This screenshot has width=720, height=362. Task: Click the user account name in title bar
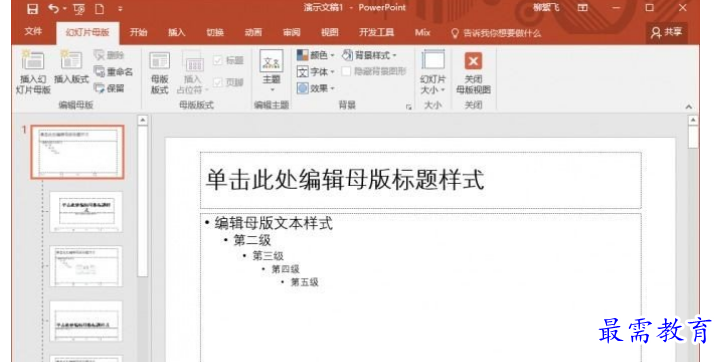[x=546, y=7]
